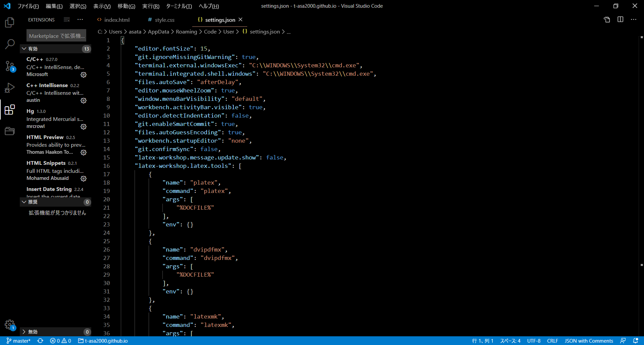Open the 選択(S) menu
644x345 pixels.
point(78,6)
